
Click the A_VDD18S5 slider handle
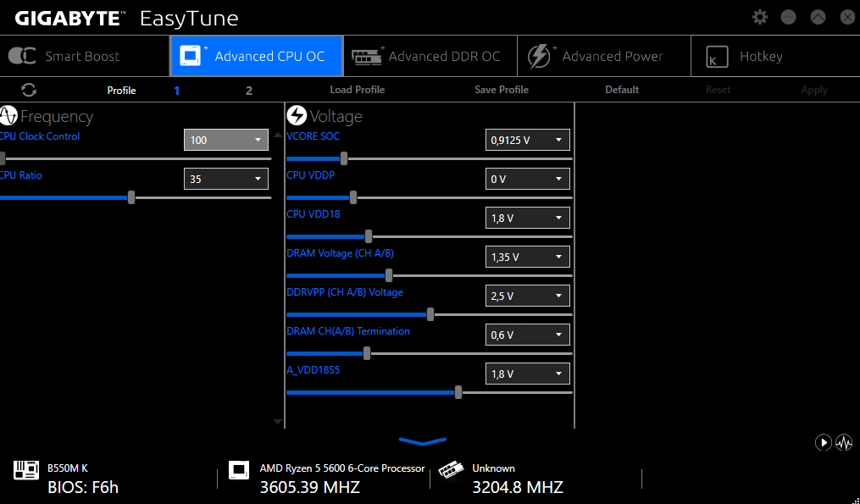click(458, 393)
